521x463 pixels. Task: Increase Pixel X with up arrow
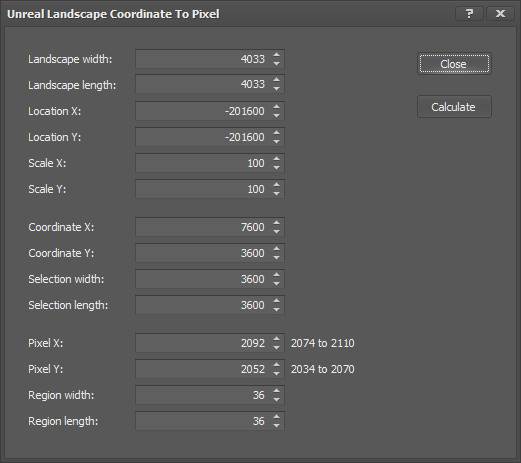coord(276,339)
